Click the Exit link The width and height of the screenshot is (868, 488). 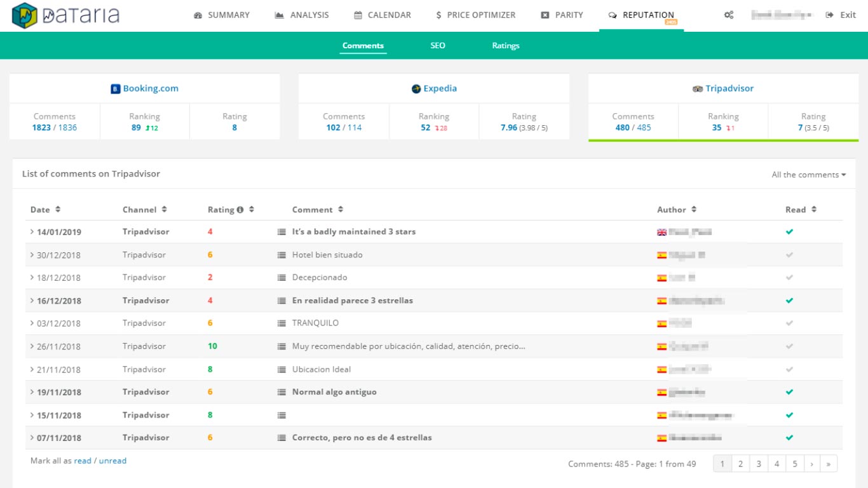(841, 15)
